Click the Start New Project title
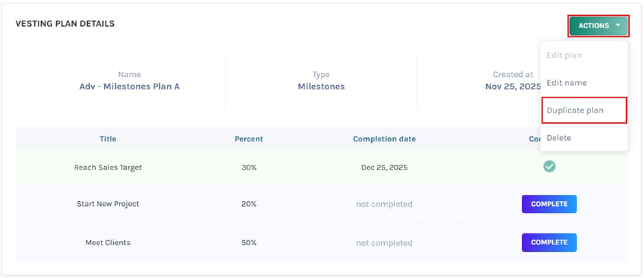The width and height of the screenshot is (644, 278). tap(108, 204)
